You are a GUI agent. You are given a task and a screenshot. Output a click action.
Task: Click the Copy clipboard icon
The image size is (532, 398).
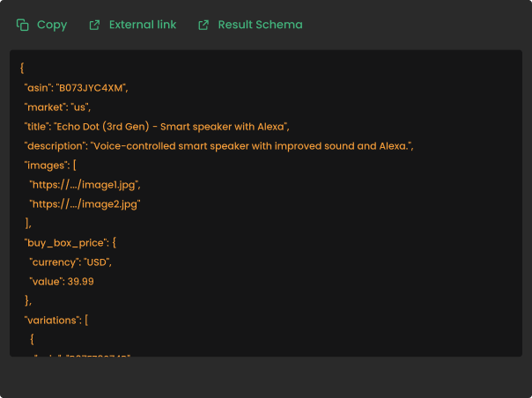pyautogui.click(x=23, y=25)
